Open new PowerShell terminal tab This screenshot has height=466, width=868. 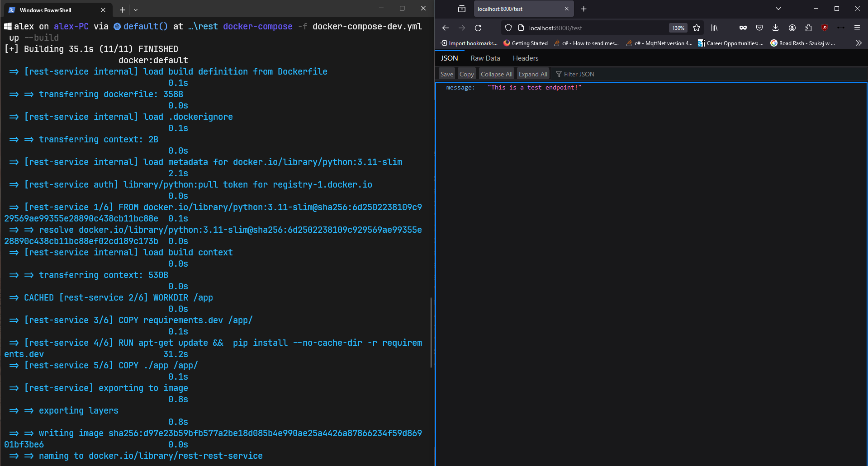(122, 10)
